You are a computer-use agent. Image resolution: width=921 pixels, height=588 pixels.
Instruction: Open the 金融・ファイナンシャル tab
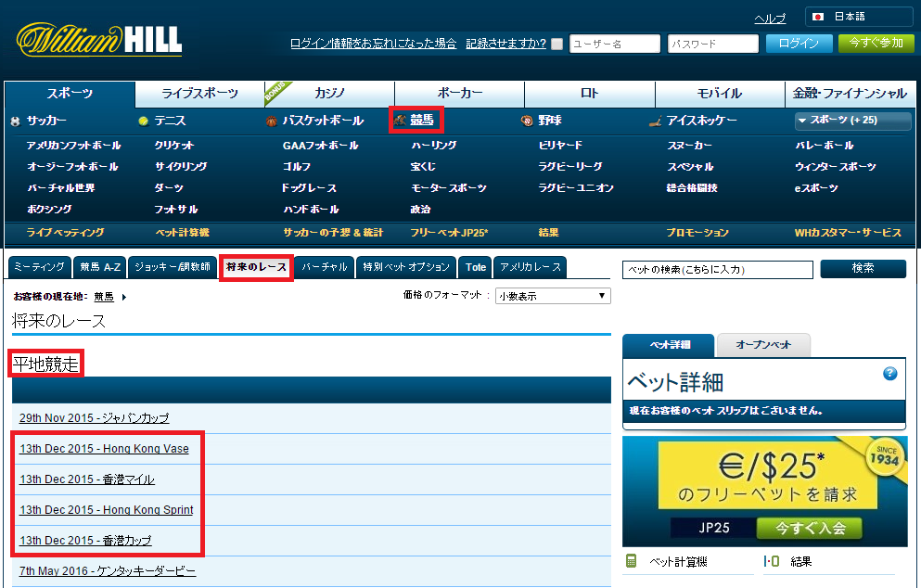click(x=850, y=94)
